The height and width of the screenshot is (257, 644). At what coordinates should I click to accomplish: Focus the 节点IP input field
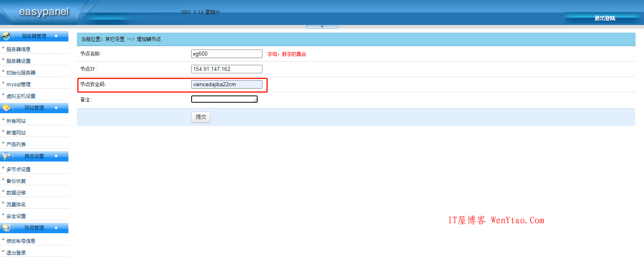(x=227, y=69)
